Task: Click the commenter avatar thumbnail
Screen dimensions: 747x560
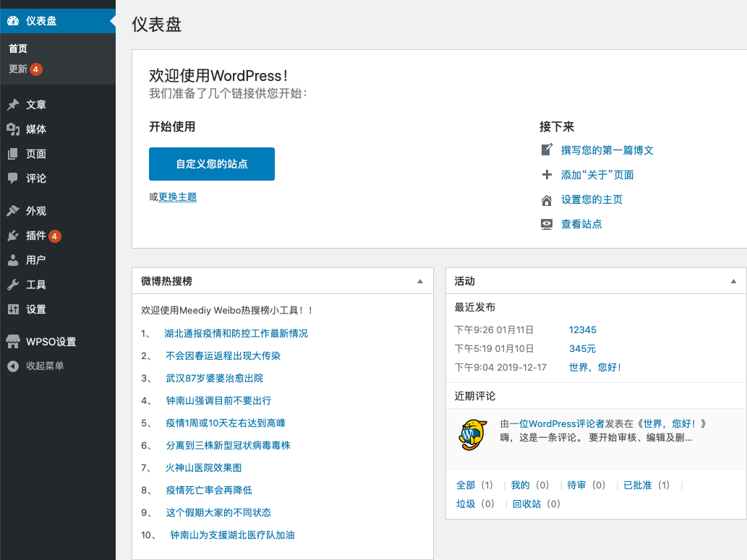Action: click(x=473, y=434)
